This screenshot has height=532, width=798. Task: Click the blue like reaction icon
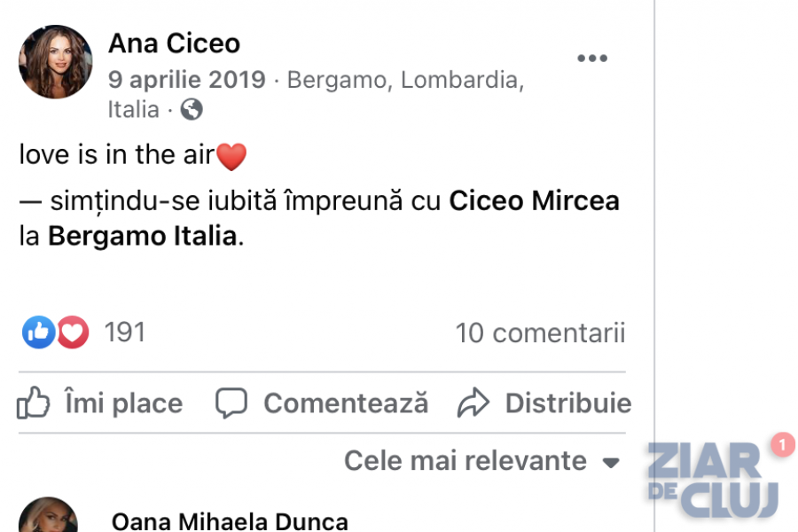pos(38,332)
